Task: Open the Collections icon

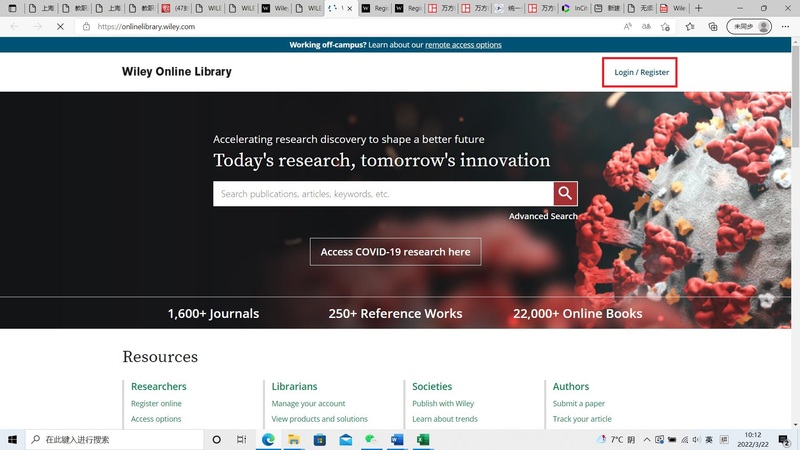Action: [x=713, y=27]
